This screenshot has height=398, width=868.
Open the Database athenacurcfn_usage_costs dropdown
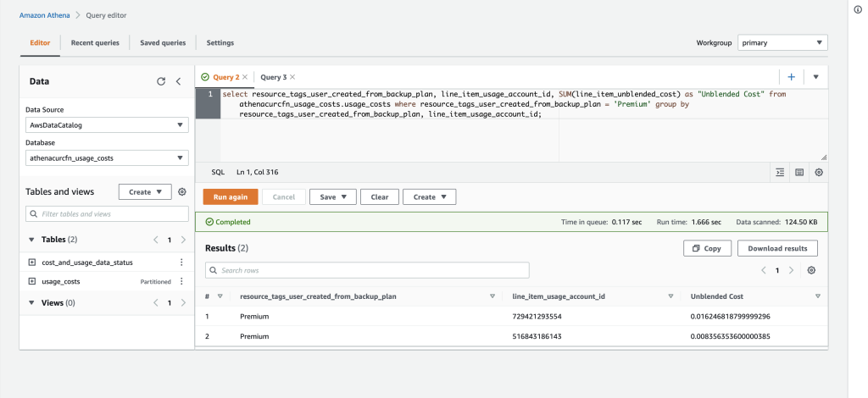[107, 158]
